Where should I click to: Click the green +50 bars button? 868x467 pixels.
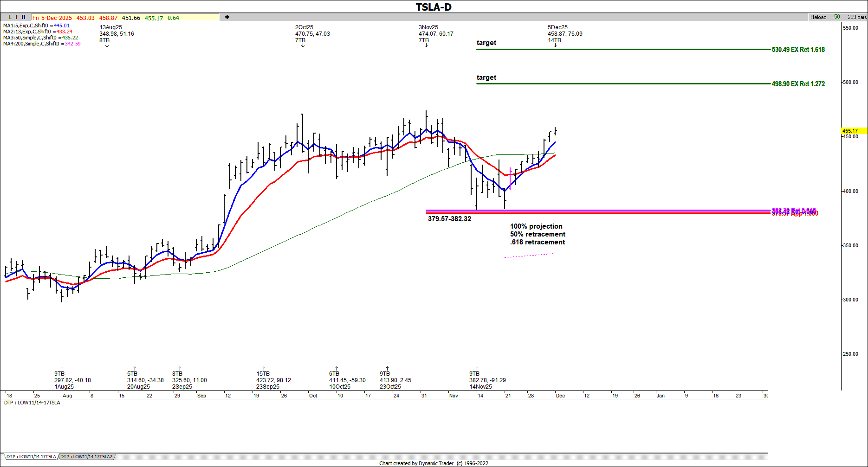[836, 17]
